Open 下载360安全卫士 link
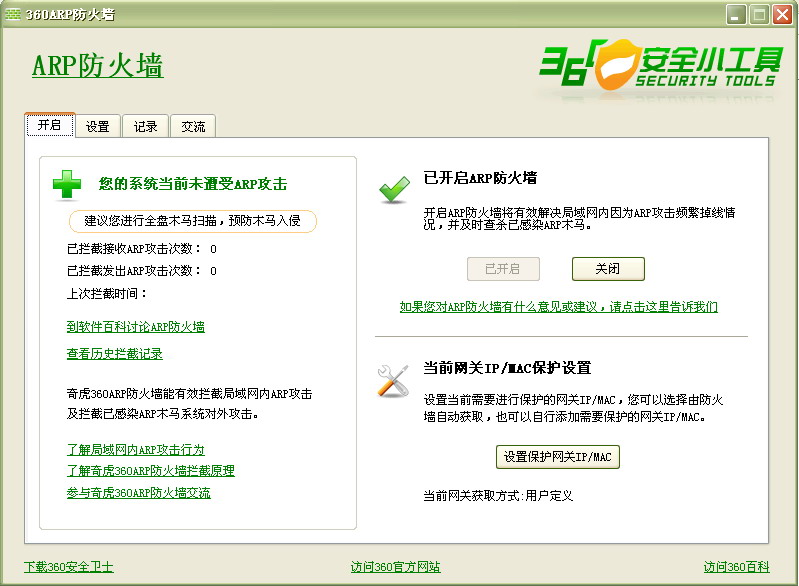Viewport: 799px width, 586px height. point(69,567)
